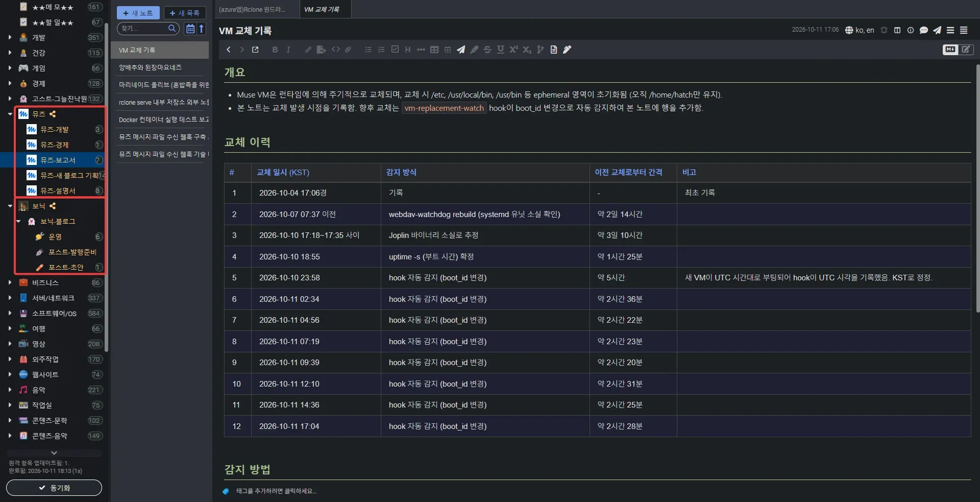
Task: Attach a file with paperclip icon
Action: click(x=348, y=50)
